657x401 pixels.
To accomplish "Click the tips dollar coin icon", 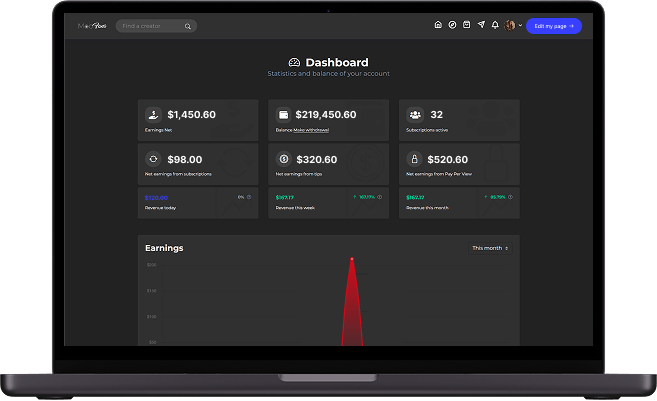I will [x=284, y=159].
